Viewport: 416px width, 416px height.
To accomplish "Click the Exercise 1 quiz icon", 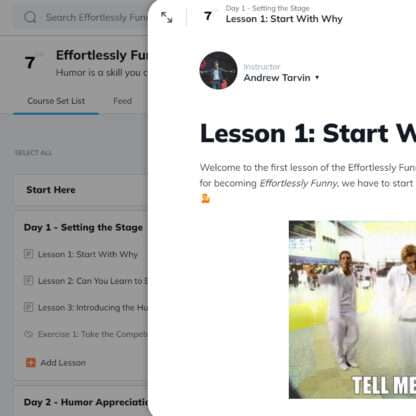I will coord(29,334).
